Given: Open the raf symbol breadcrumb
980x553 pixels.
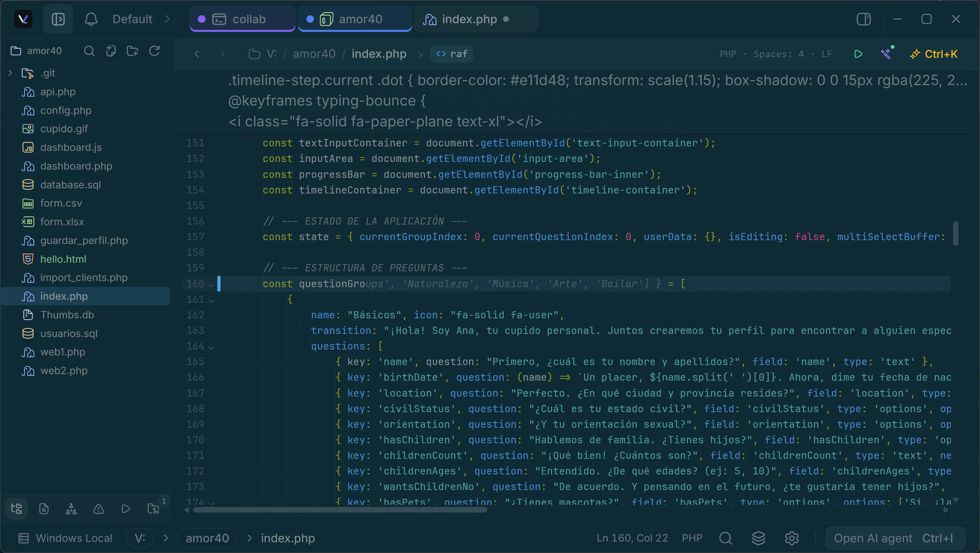Looking at the screenshot, I should pyautogui.click(x=452, y=54).
